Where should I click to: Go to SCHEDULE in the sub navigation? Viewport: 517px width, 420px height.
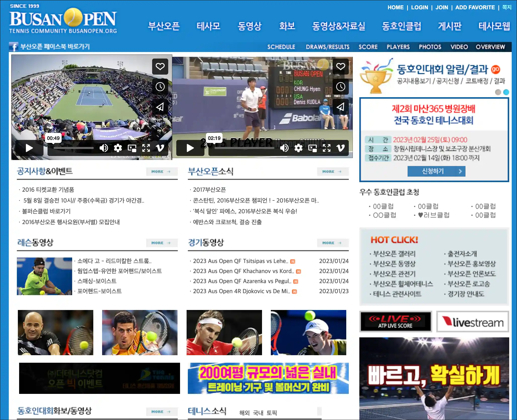[281, 47]
